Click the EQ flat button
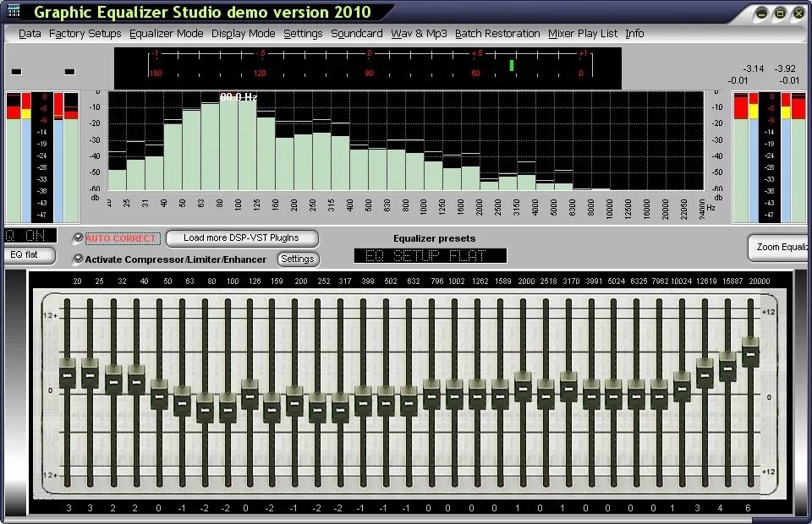 [x=29, y=254]
